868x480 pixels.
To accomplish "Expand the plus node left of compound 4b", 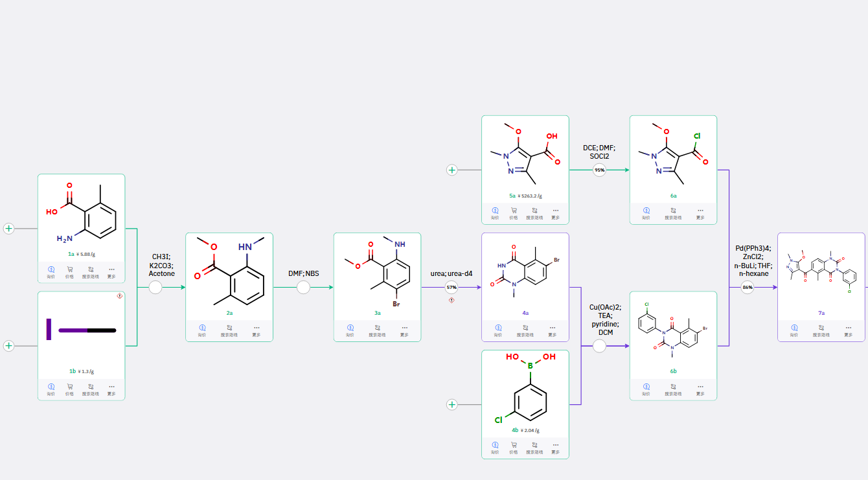I will [x=452, y=405].
